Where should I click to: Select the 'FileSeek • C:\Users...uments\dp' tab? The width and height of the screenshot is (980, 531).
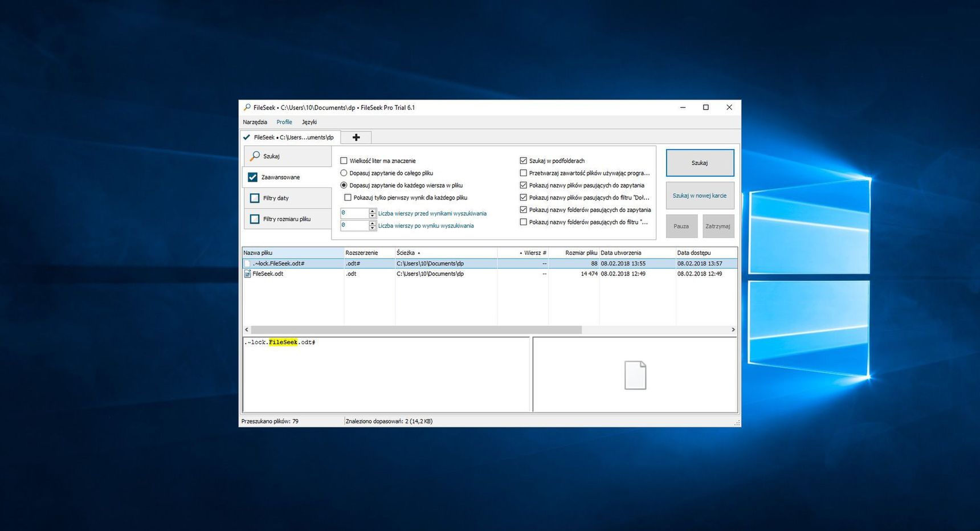[x=289, y=137]
